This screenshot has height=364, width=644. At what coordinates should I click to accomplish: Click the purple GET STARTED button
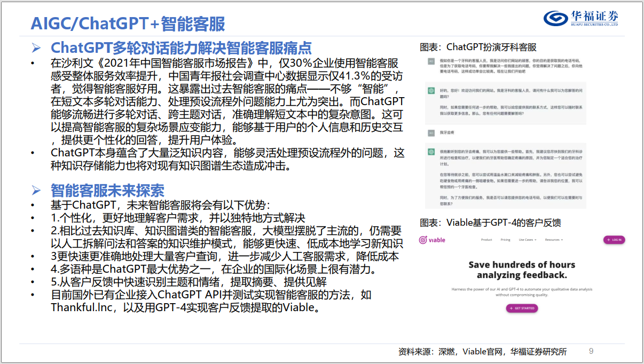pyautogui.click(x=522, y=308)
